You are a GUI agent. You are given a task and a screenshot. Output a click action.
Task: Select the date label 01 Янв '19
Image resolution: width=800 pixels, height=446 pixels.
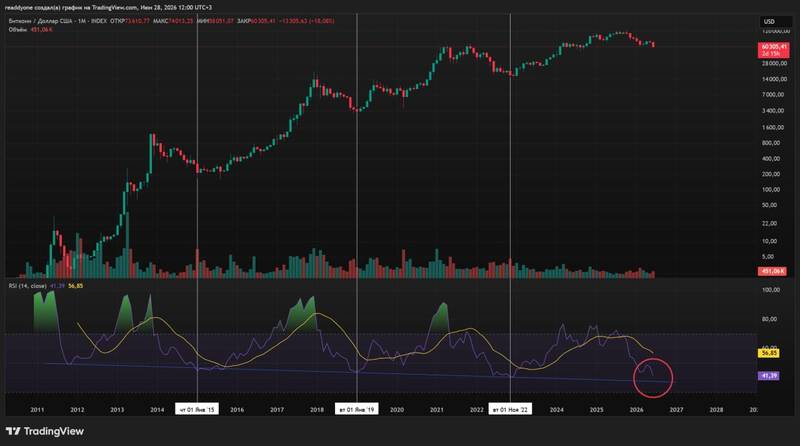tap(357, 409)
